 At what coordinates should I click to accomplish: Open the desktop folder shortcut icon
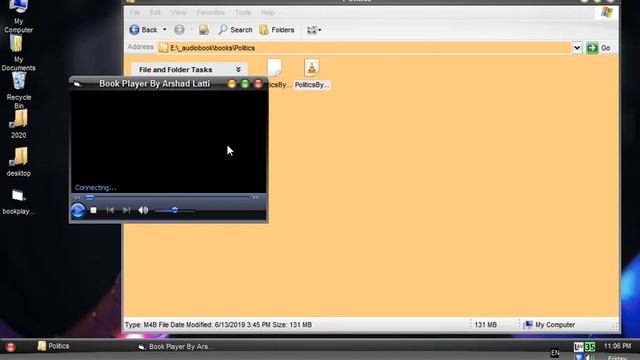(19, 162)
